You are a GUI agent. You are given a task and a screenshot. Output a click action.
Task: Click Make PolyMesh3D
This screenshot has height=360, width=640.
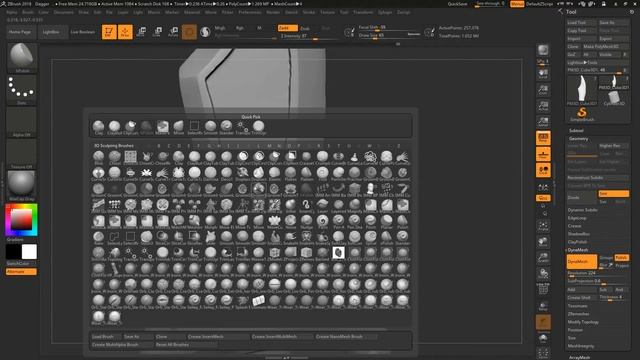click(606, 47)
